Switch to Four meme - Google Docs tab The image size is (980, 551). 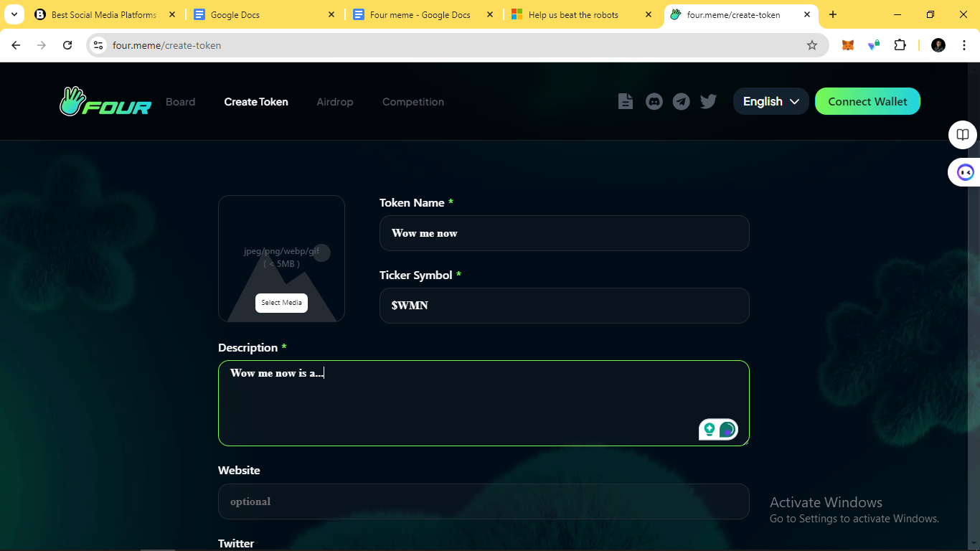(424, 14)
